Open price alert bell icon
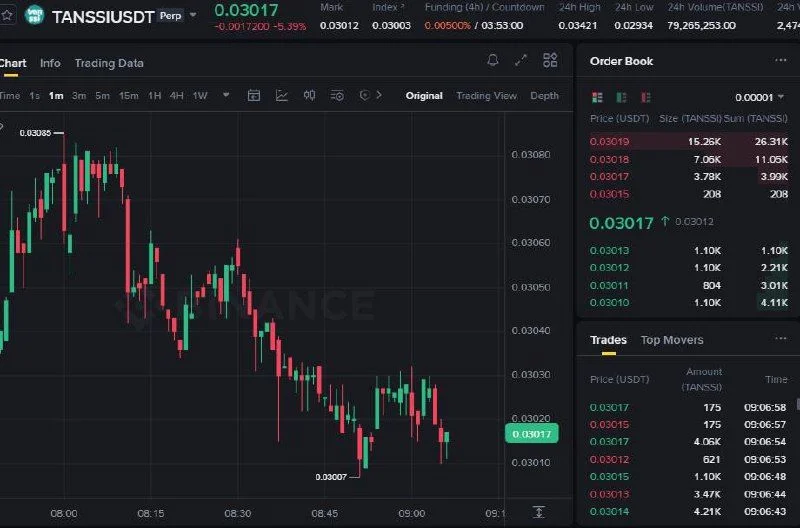The height and width of the screenshot is (528, 800). [493, 61]
